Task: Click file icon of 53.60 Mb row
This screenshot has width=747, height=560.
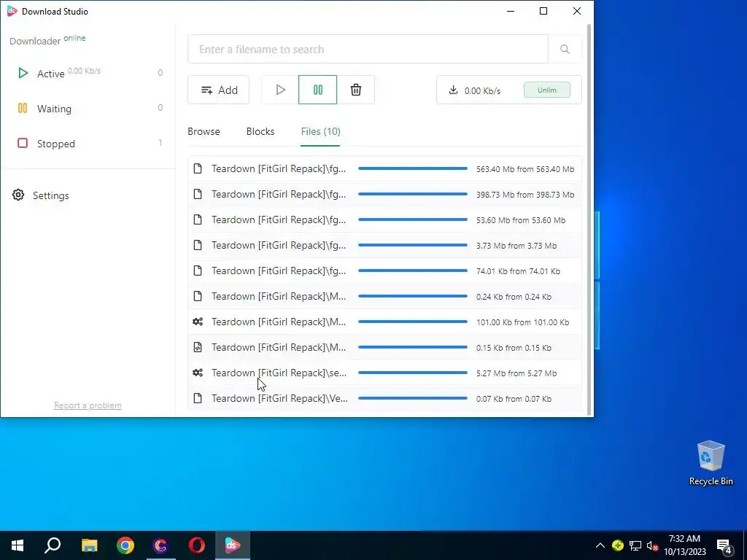Action: pyautogui.click(x=198, y=219)
